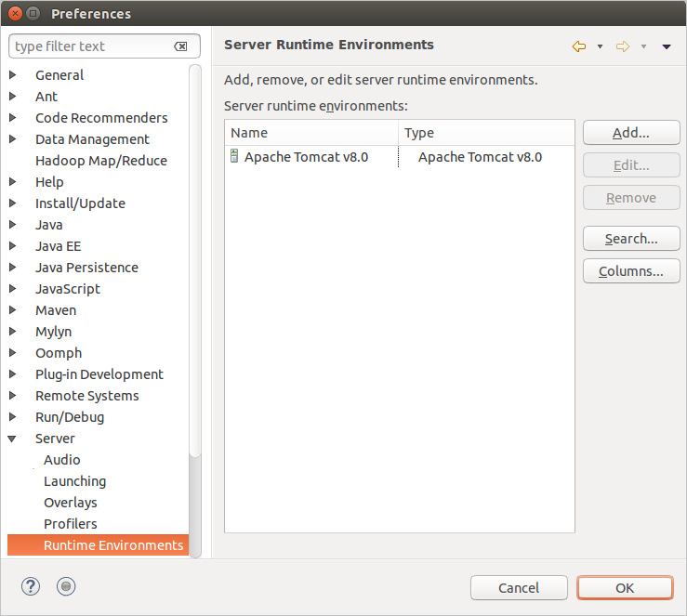Screen dimensions: 687x616
Task: Expand the Oomph tree node
Action: click(x=13, y=353)
